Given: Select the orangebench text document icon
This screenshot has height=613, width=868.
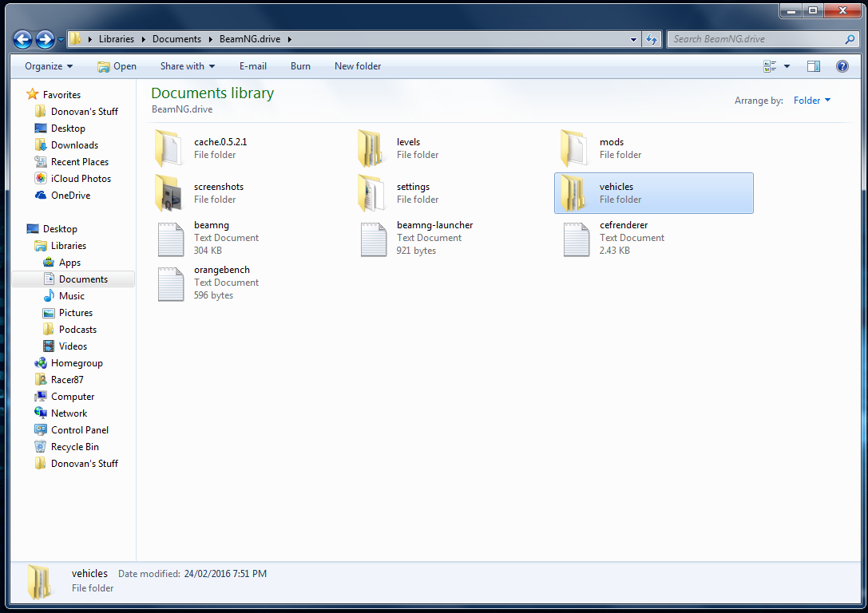Looking at the screenshot, I should (171, 284).
